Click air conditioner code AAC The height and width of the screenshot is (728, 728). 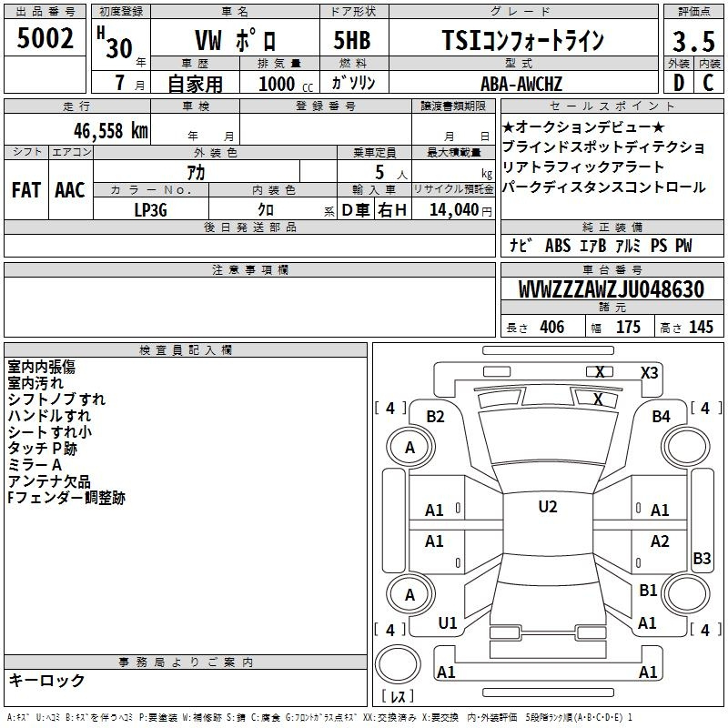tap(70, 190)
